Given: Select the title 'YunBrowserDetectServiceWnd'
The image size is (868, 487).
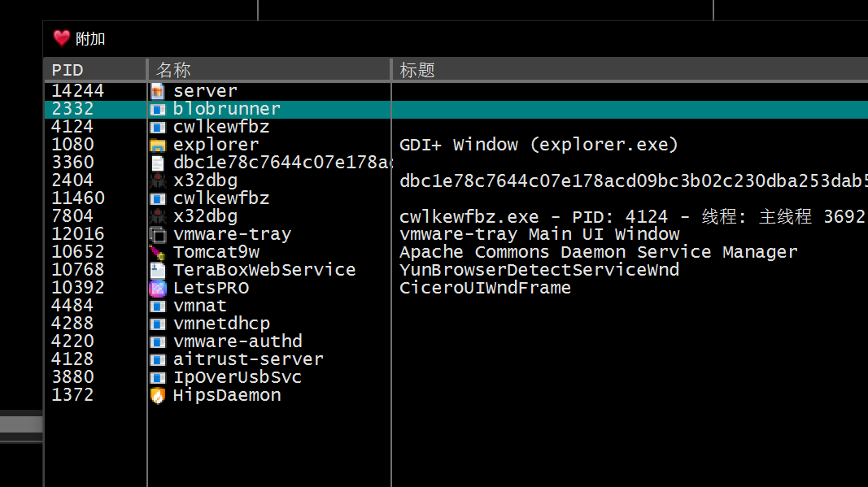Looking at the screenshot, I should coord(539,270).
